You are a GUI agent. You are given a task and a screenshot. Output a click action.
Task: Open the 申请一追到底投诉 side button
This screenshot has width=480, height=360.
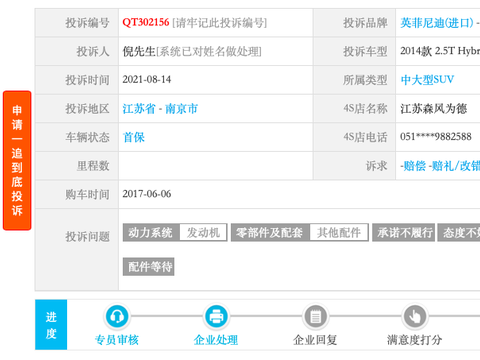(x=17, y=160)
